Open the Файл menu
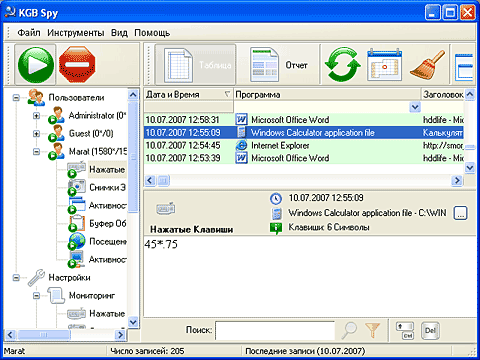Screen dimensions: 480x360 (29, 33)
